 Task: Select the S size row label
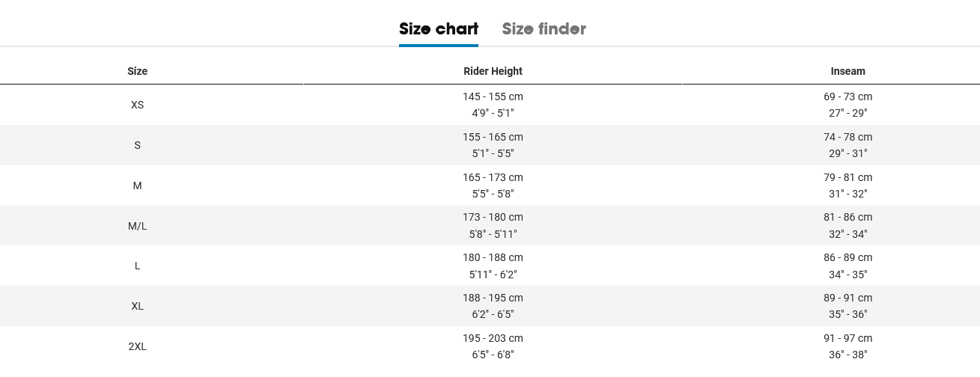[138, 145]
